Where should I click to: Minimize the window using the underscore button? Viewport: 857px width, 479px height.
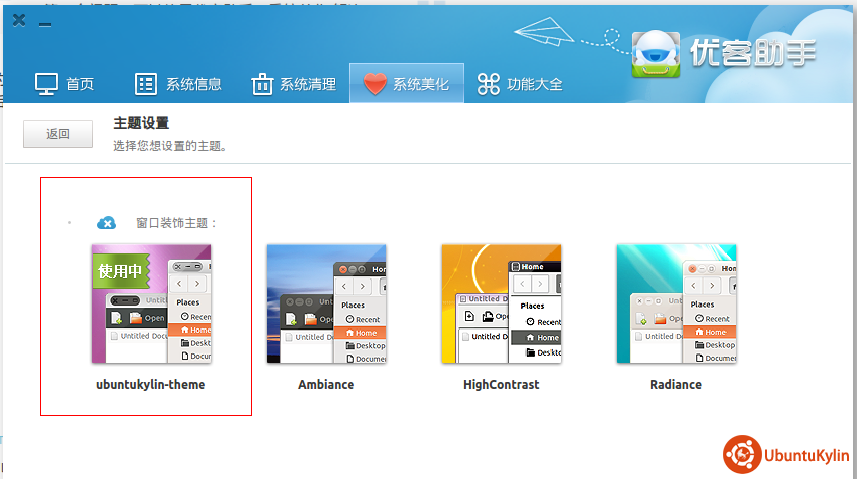pyautogui.click(x=45, y=22)
